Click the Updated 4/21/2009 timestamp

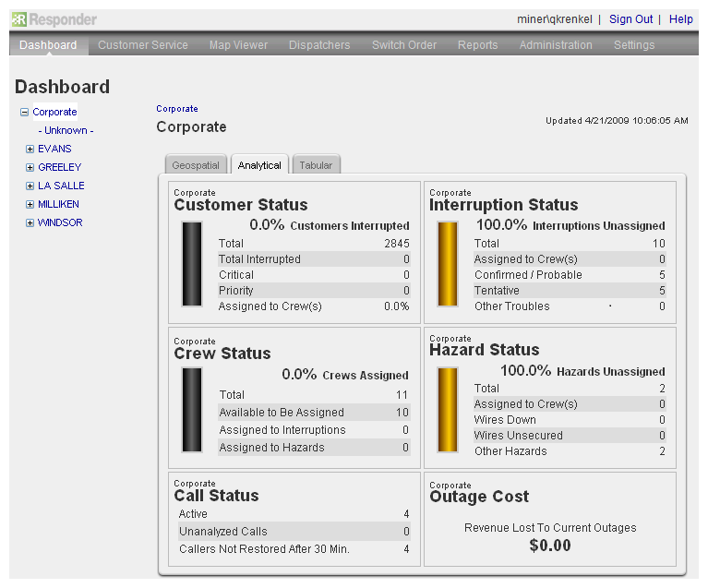coord(617,121)
